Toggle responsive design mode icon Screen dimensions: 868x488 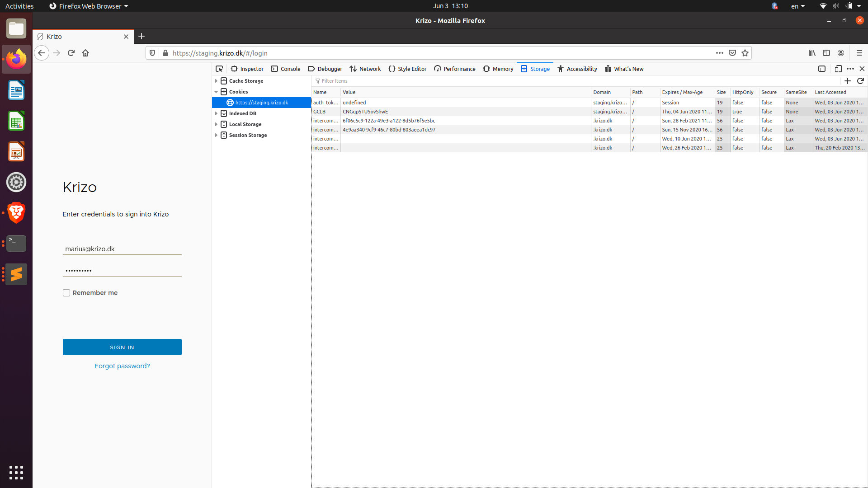click(838, 69)
